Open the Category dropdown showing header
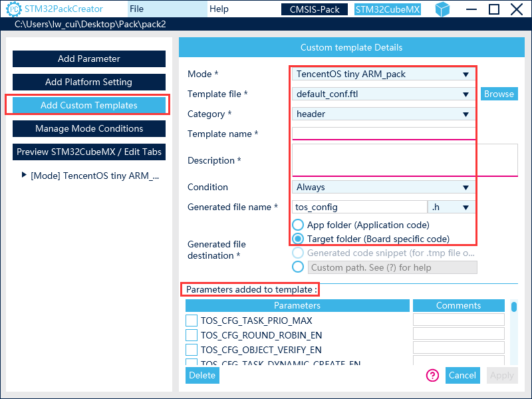The image size is (532, 399). (x=384, y=114)
